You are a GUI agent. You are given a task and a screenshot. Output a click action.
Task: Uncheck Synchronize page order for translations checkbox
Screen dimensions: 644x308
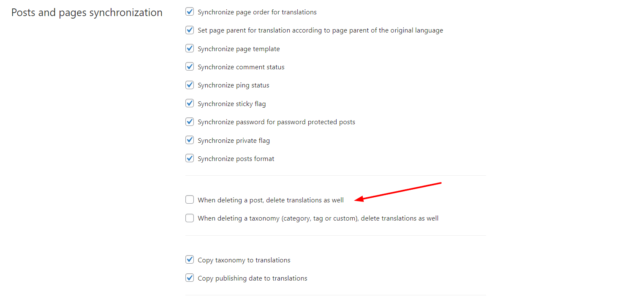point(190,12)
